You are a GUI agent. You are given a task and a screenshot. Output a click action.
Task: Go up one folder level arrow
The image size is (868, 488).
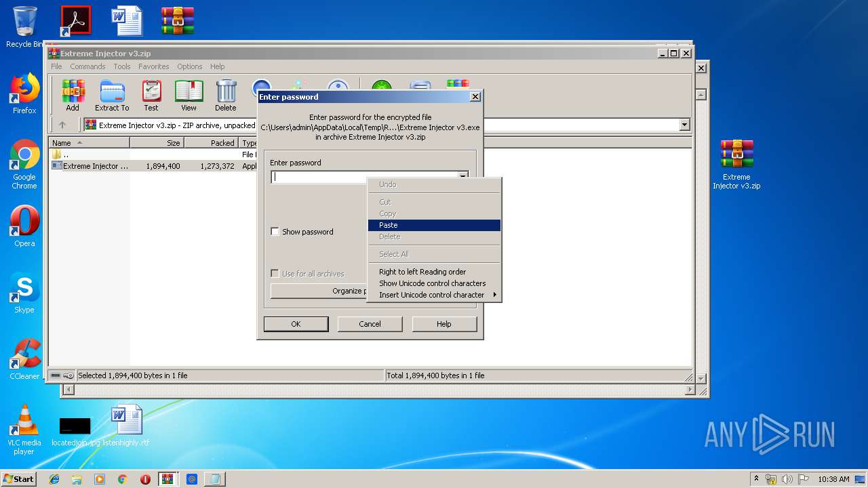(x=62, y=125)
